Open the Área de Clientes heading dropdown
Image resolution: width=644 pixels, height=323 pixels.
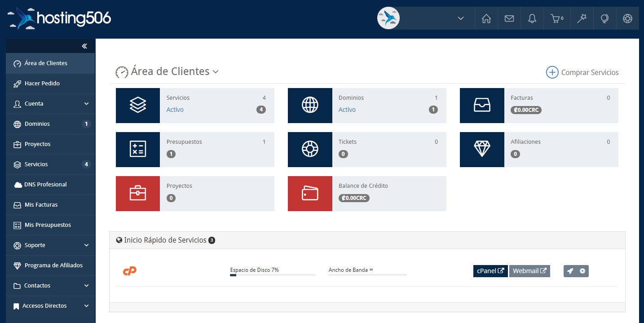coord(216,72)
